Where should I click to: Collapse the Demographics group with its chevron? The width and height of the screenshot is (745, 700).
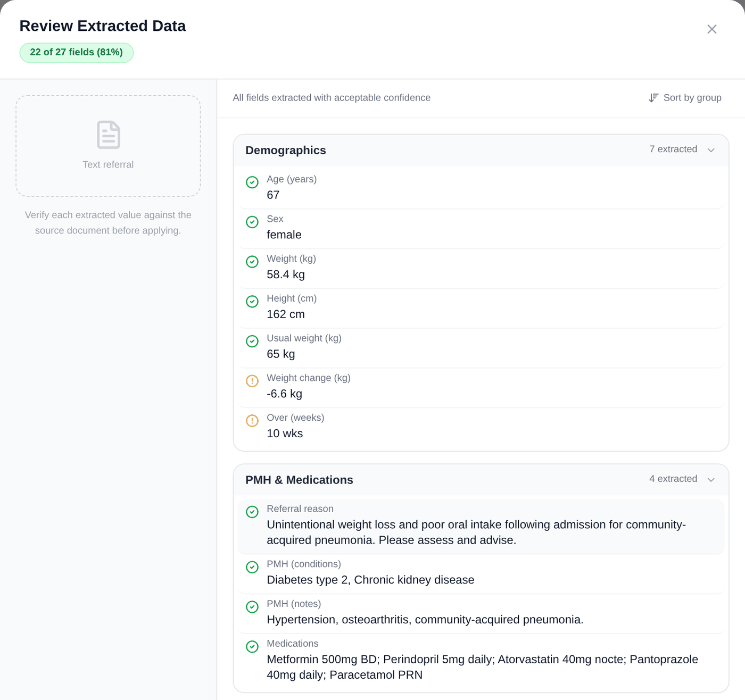(711, 150)
